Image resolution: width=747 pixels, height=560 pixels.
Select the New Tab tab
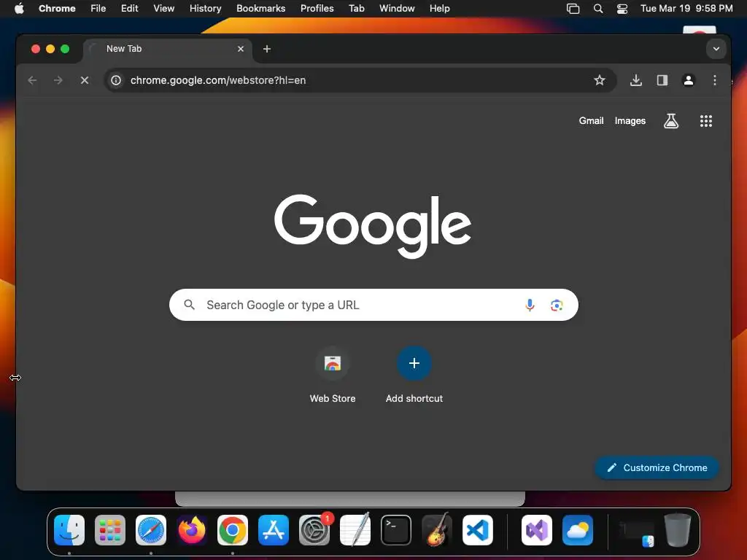tap(167, 49)
